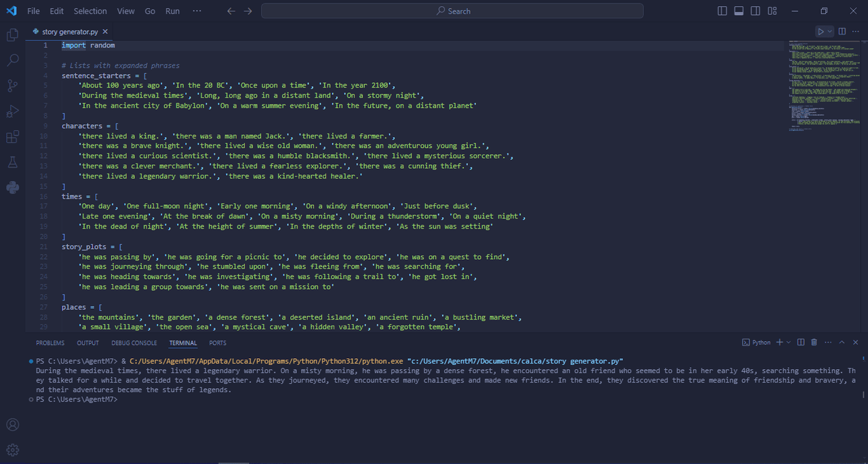This screenshot has height=464, width=868.
Task: Open the Run and Debug view
Action: click(x=12, y=111)
